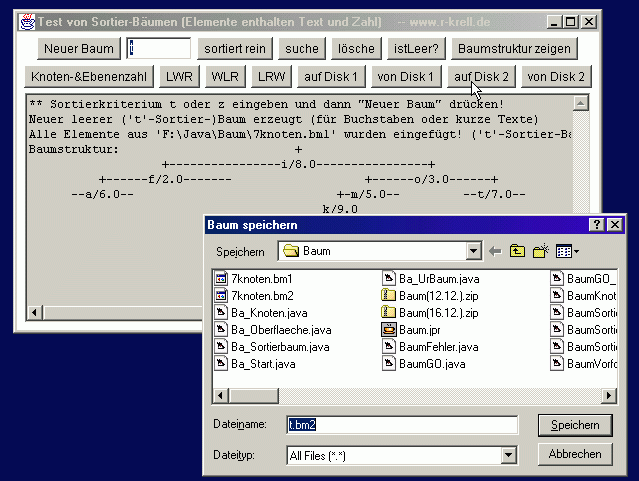This screenshot has height=481, width=639.
Task: Click the sort criterion input field
Action: [159, 48]
